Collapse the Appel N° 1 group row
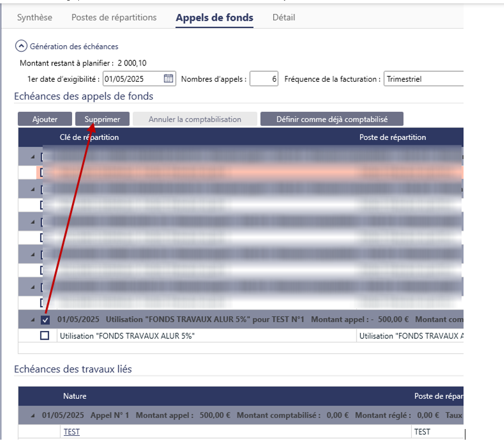 tap(32, 416)
